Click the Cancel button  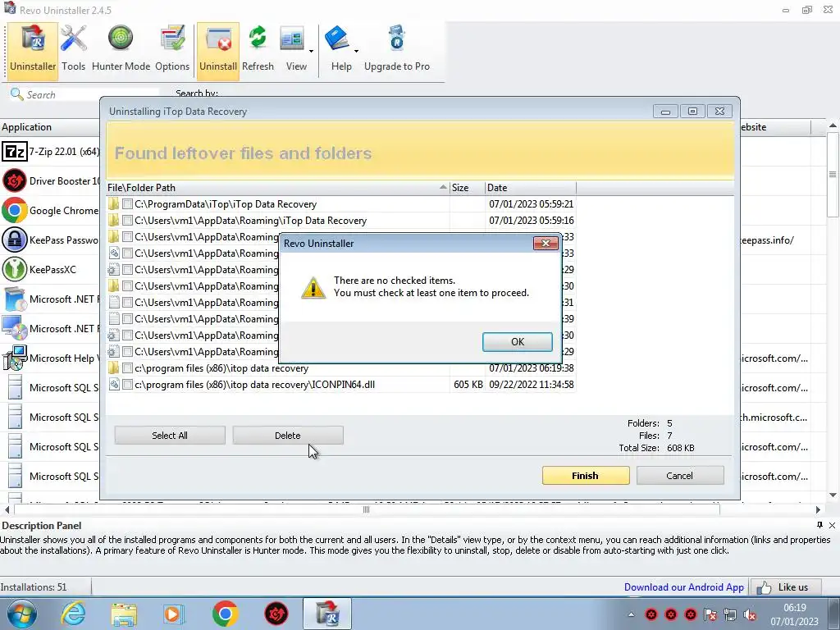point(680,476)
